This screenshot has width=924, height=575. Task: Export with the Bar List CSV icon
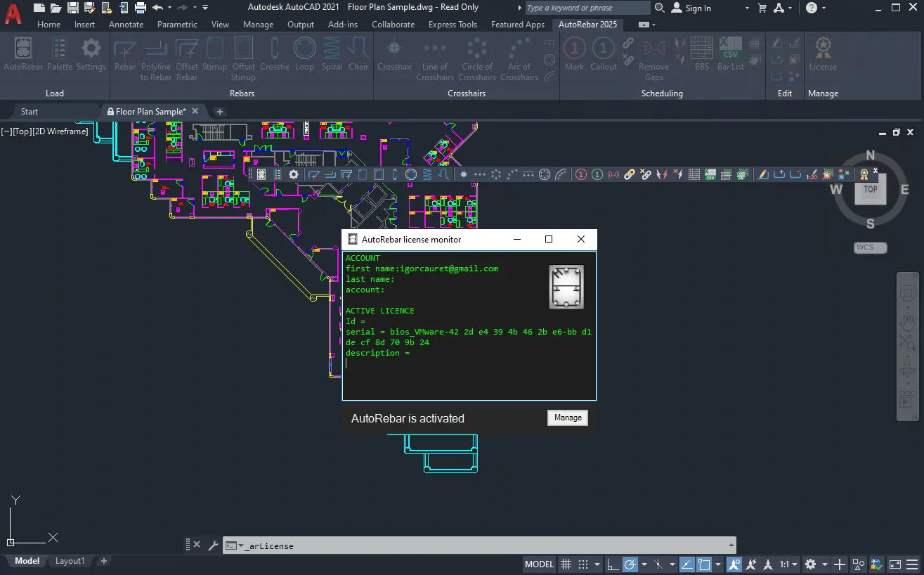pyautogui.click(x=730, y=54)
